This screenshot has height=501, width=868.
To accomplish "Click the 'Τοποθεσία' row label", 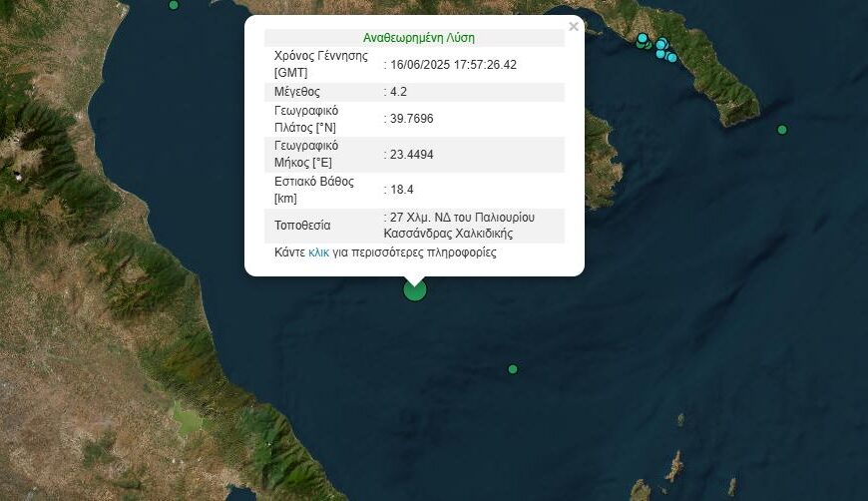I will [x=302, y=226].
